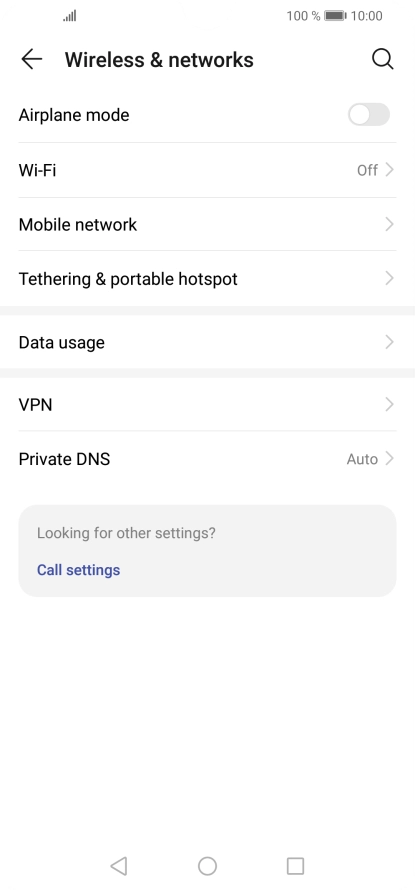Open Mobile network chevron
The height and width of the screenshot is (890, 415).
(x=389, y=225)
